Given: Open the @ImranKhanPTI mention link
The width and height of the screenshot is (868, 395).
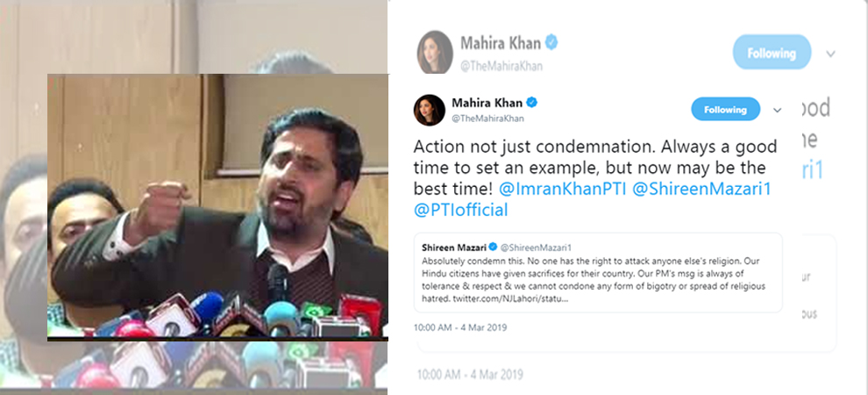Looking at the screenshot, I should [562, 189].
